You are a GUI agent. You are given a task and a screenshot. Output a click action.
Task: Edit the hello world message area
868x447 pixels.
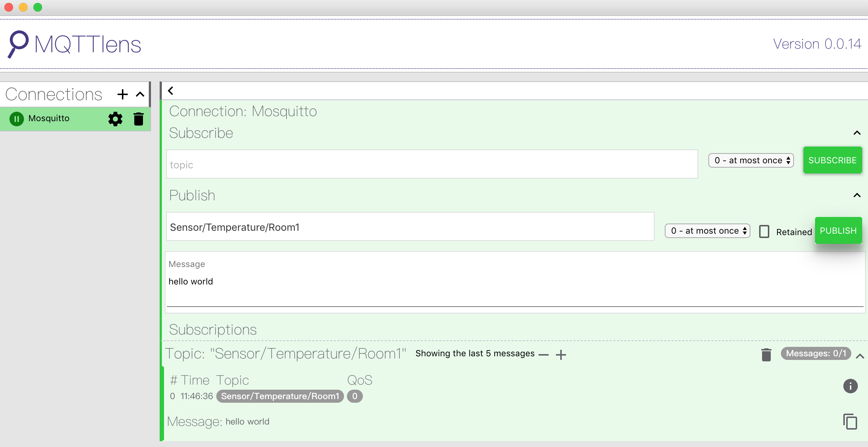tap(515, 282)
